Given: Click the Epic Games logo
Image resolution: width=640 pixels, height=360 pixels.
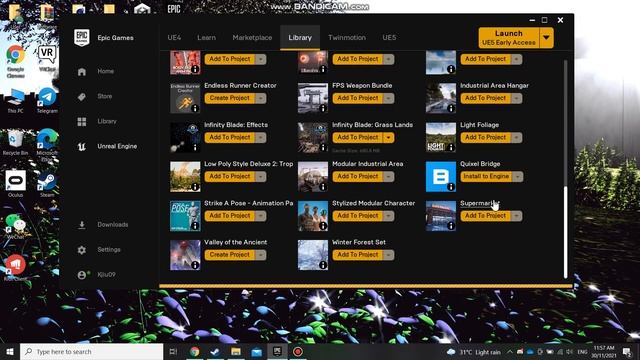Looking at the screenshot, I should (82, 38).
